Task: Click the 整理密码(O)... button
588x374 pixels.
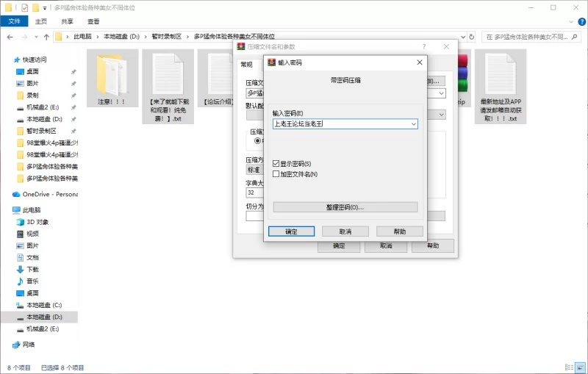Action: click(x=345, y=207)
